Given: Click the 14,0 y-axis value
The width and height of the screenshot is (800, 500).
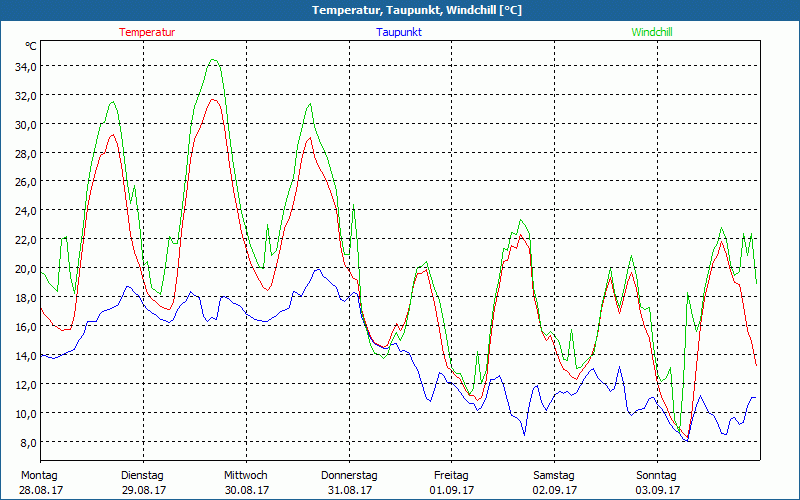Looking at the screenshot, I should click(24, 355).
